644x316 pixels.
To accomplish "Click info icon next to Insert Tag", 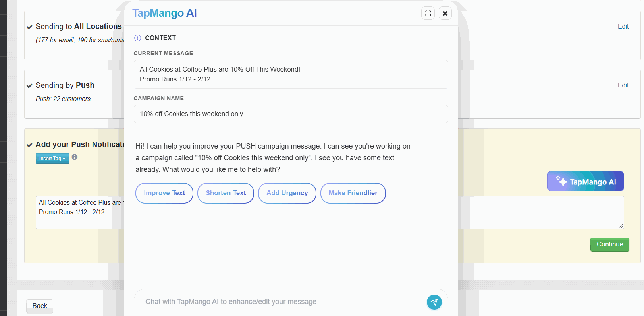I will tap(75, 157).
